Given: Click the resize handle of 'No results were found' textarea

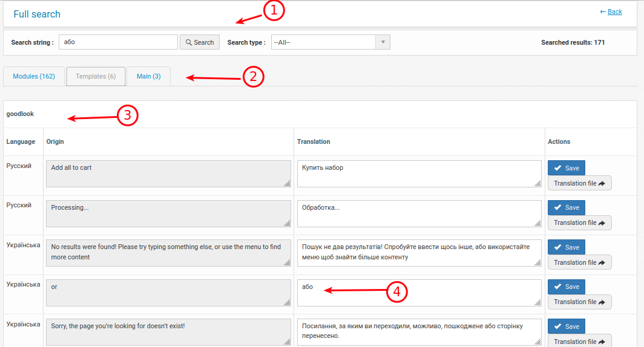Looking at the screenshot, I should tap(287, 262).
